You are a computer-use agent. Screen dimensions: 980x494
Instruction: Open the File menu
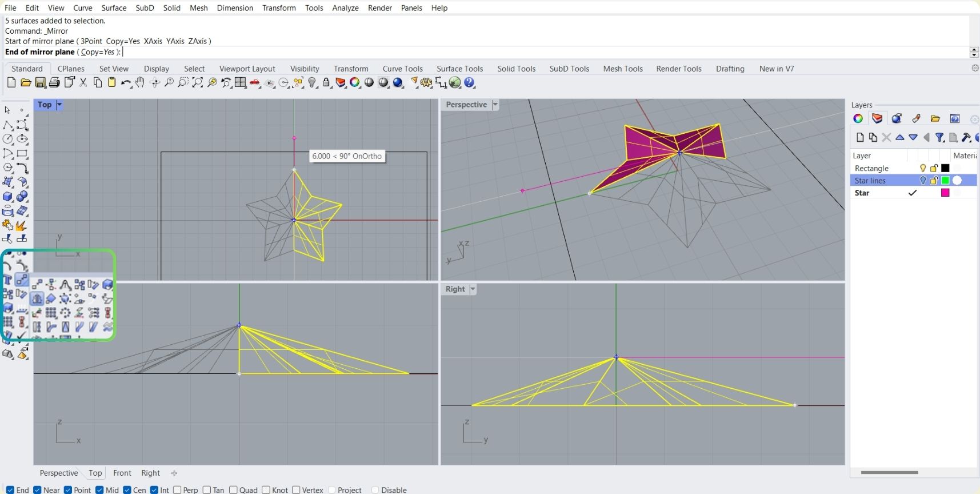tap(10, 8)
